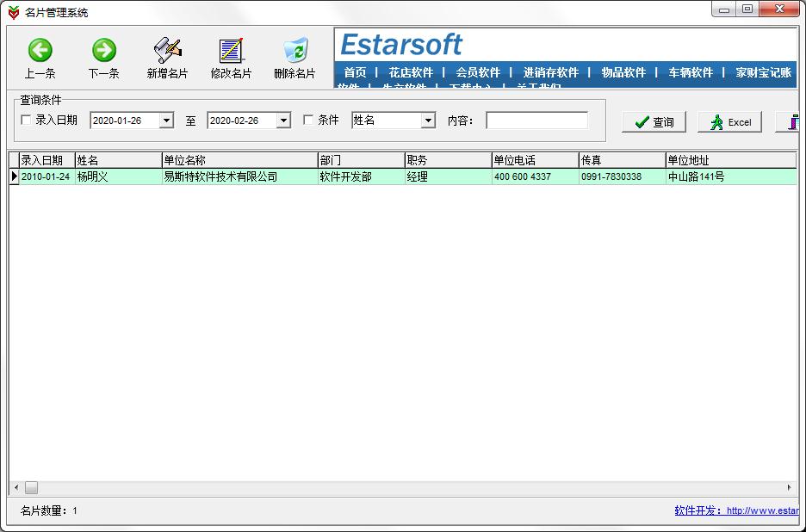806x532 pixels.
Task: Open the 首页 link in the banner
Action: pyautogui.click(x=355, y=72)
